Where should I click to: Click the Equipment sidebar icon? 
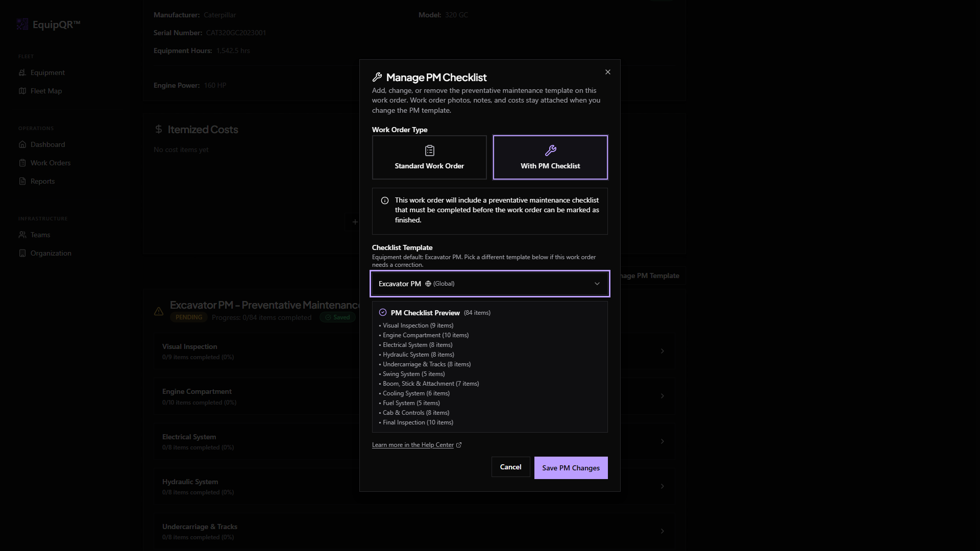[22, 72]
